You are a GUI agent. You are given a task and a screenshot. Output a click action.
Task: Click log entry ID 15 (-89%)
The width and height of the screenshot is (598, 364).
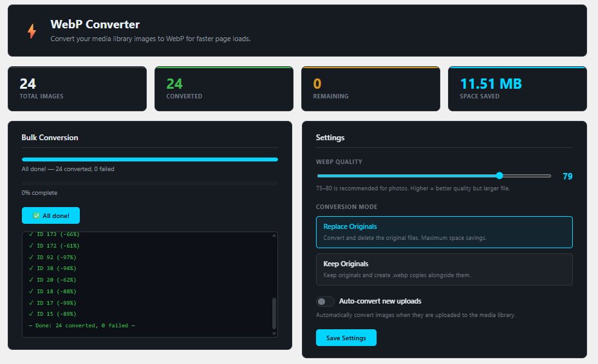(53, 314)
